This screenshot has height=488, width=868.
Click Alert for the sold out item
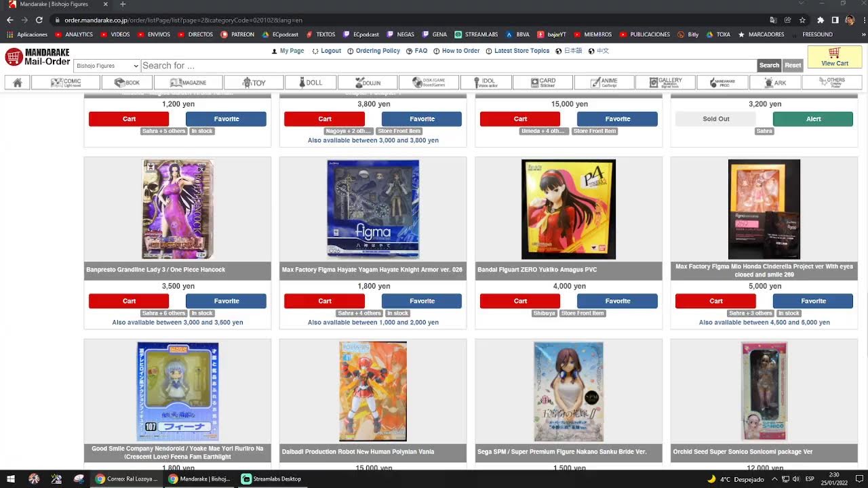[813, 119]
